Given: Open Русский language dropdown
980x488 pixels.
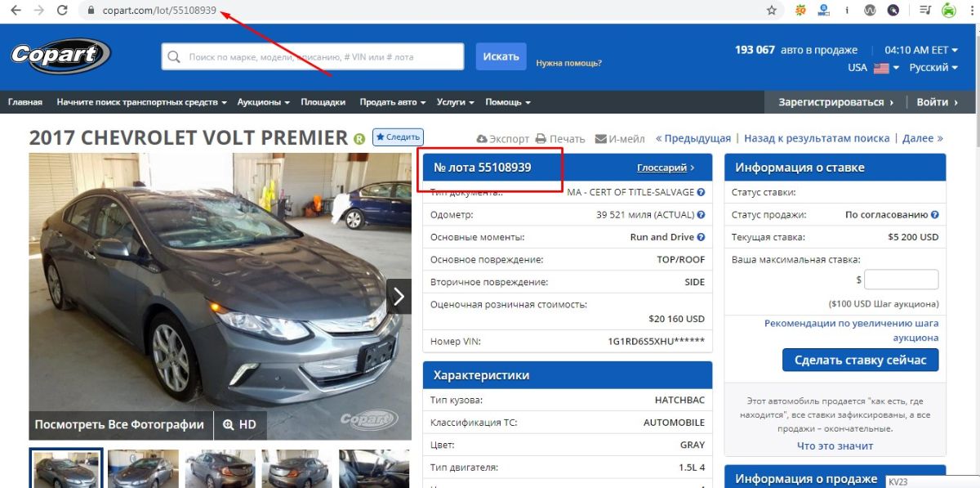Looking at the screenshot, I should [933, 68].
